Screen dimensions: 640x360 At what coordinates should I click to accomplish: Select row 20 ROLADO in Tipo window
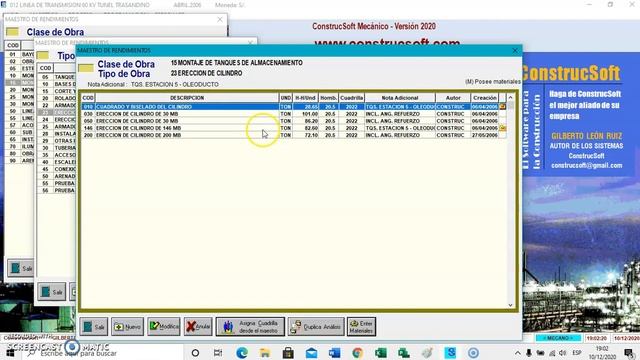[x=57, y=98]
